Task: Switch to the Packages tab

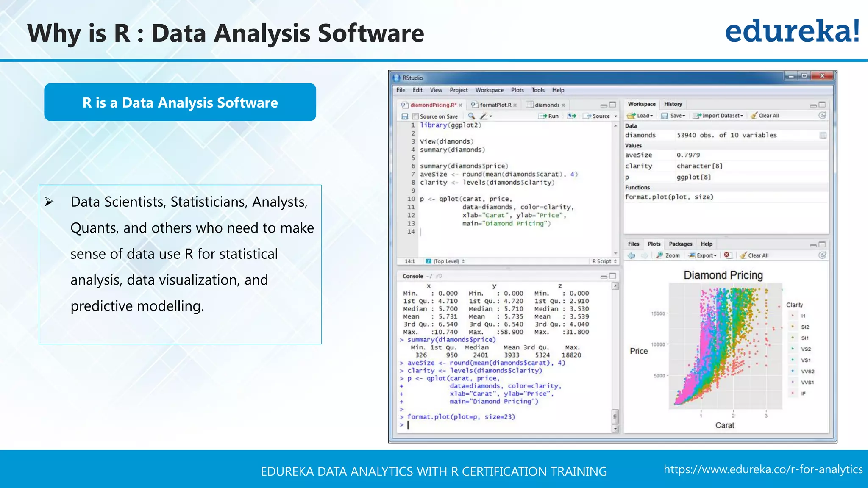Action: [680, 244]
